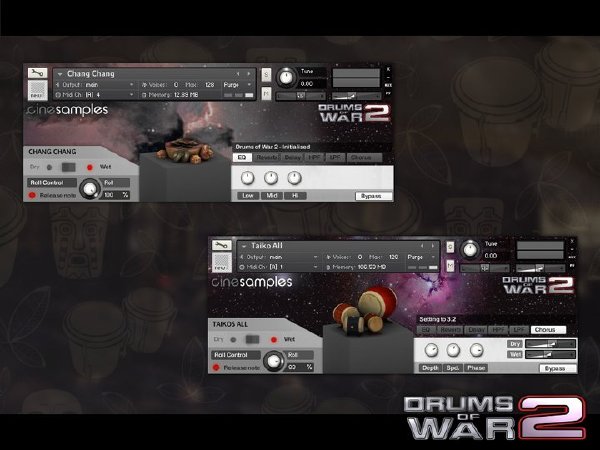Go to next instrument arrow in Taiko All header
600x450 pixels.
[x=433, y=246]
